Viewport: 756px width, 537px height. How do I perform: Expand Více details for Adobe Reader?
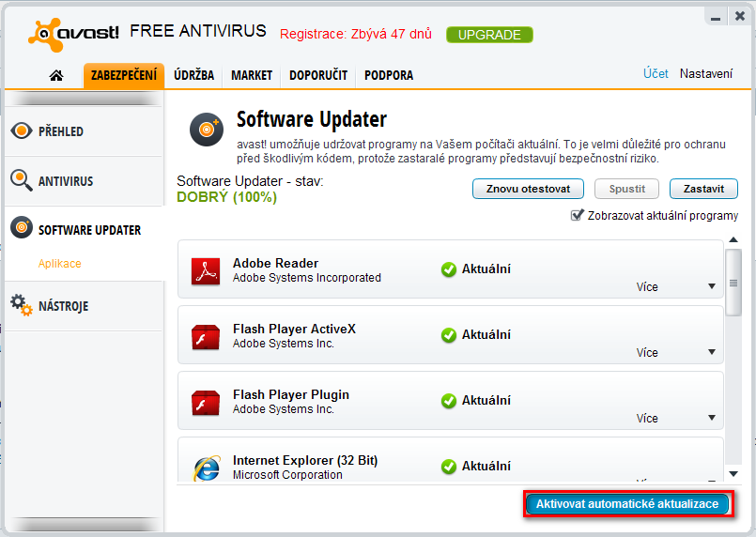[x=712, y=287]
